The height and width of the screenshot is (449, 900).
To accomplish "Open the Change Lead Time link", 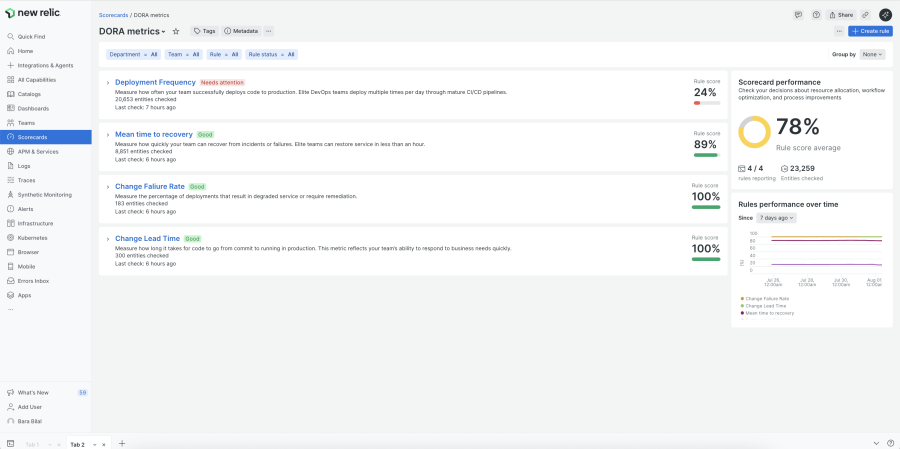I will (x=148, y=238).
